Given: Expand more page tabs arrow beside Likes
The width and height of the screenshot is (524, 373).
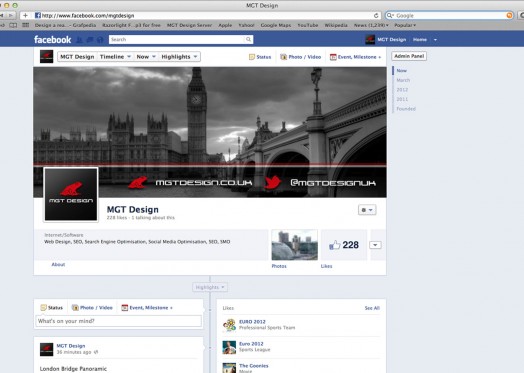Looking at the screenshot, I should pos(375,245).
